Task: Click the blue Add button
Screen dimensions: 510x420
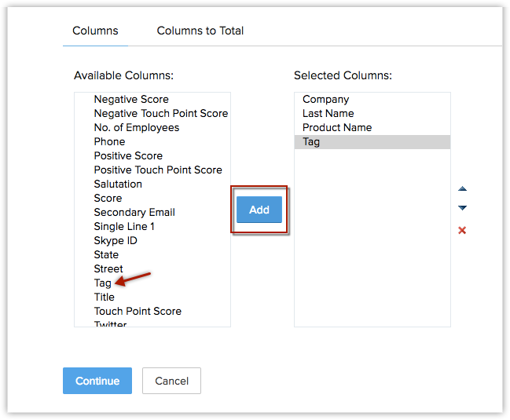Action: pos(259,210)
